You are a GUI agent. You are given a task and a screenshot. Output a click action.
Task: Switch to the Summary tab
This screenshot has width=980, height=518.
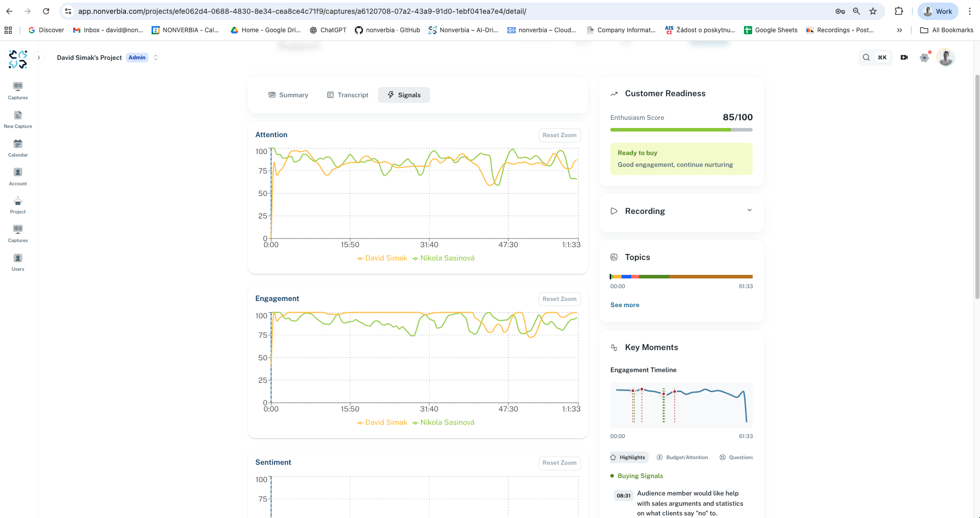tap(288, 95)
